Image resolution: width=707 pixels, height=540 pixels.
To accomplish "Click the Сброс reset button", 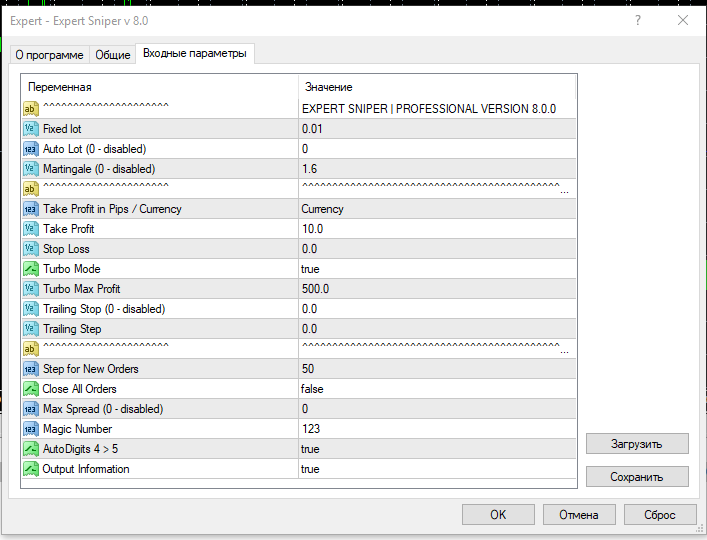I will tap(660, 514).
